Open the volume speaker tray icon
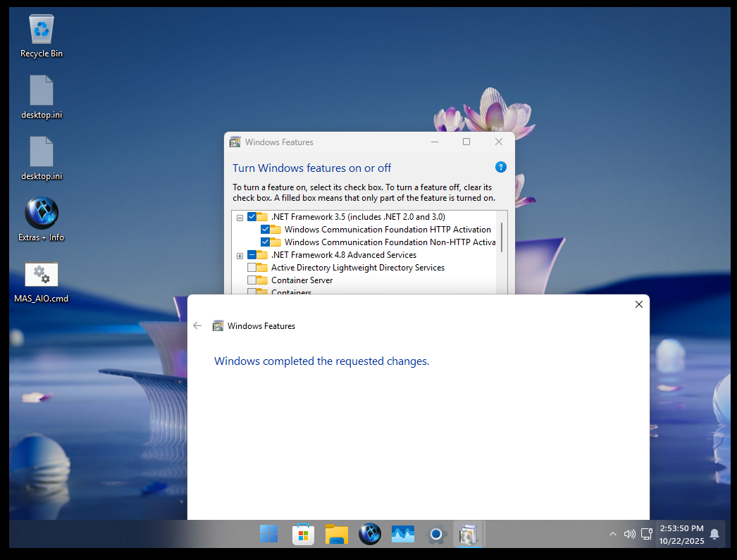The image size is (737, 560). 629,534
